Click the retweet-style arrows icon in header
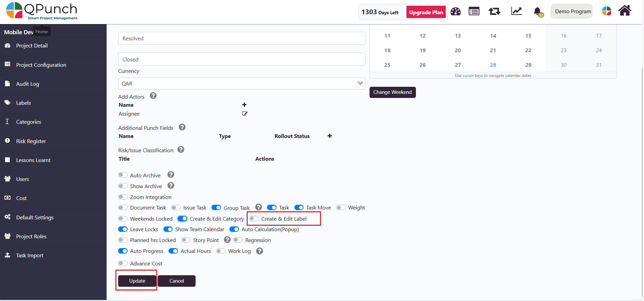Viewport: 644px width, 301px height. 494,12
